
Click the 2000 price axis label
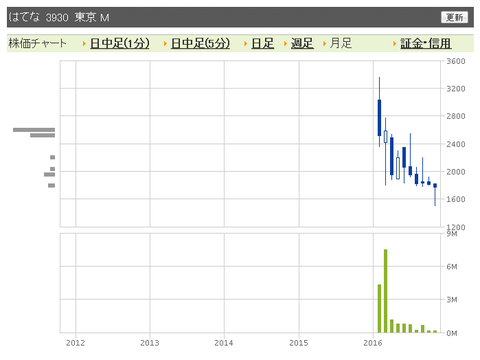tap(456, 172)
